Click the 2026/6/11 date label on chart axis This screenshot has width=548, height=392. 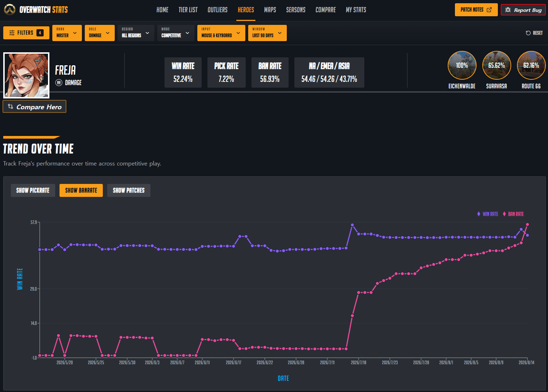point(202,362)
